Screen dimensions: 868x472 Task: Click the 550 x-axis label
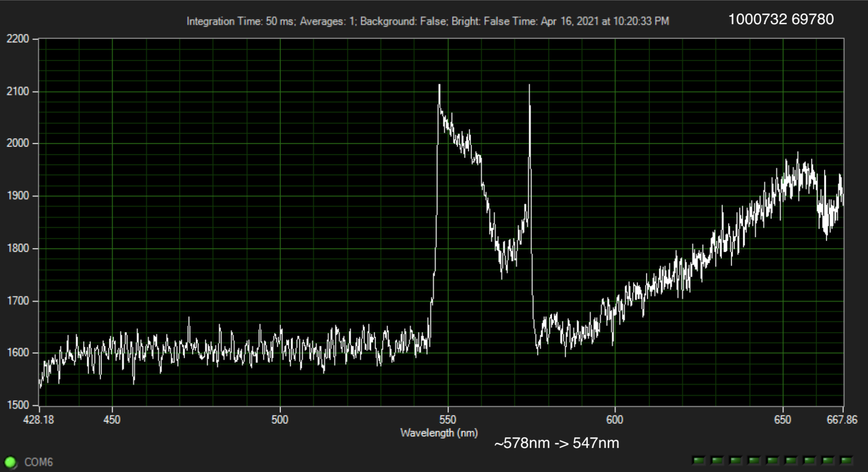(447, 420)
